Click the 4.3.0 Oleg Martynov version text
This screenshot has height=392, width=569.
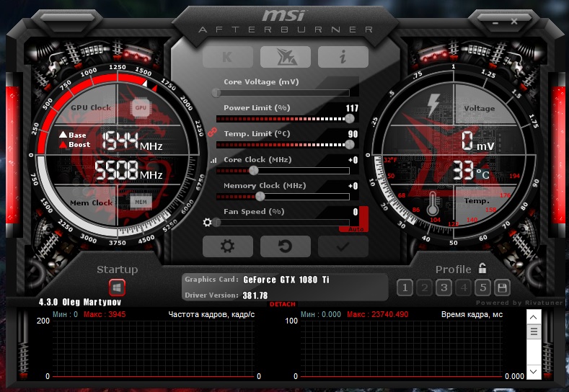click(x=80, y=302)
